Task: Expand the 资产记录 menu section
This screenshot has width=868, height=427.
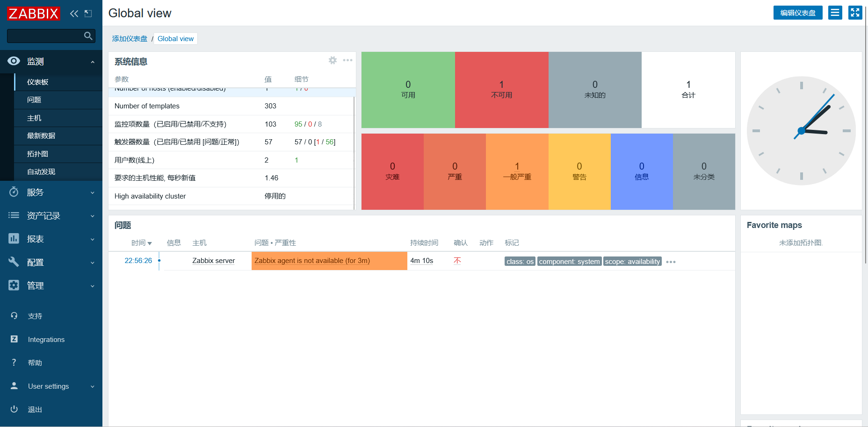Action: [x=93, y=216]
